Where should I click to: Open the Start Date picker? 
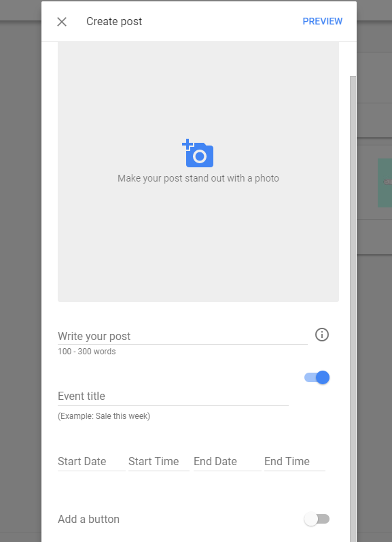tap(92, 462)
